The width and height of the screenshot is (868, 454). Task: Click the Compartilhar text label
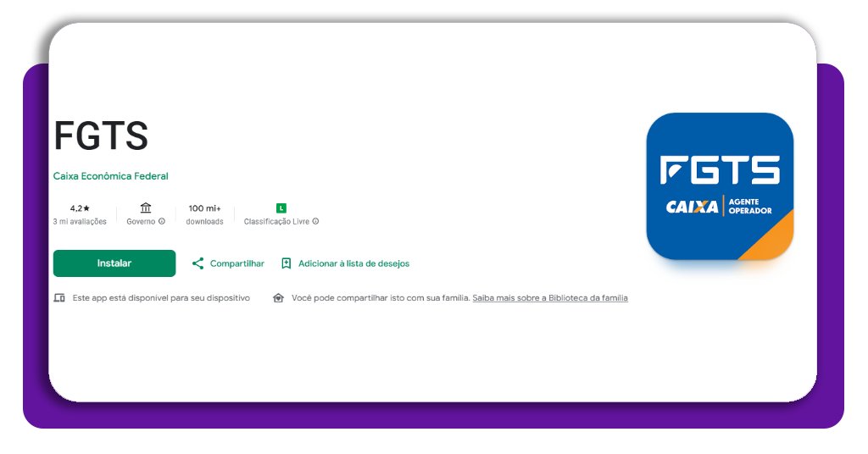[237, 263]
